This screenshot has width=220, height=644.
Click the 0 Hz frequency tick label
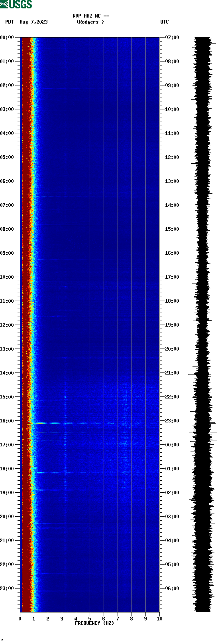click(x=20, y=619)
